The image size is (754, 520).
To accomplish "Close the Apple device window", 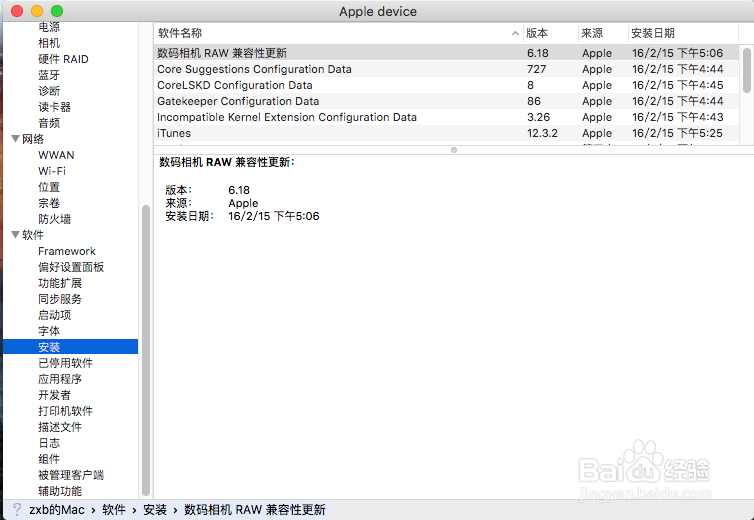I will pos(17,11).
